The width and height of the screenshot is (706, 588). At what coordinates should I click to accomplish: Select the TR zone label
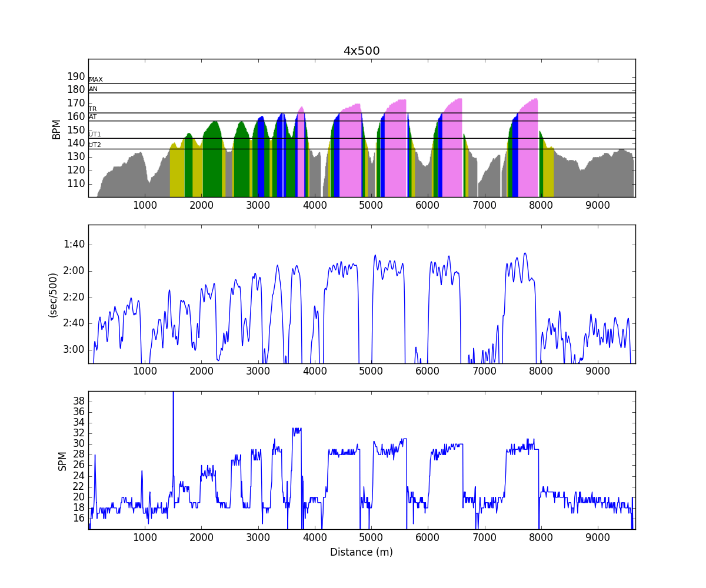93,109
